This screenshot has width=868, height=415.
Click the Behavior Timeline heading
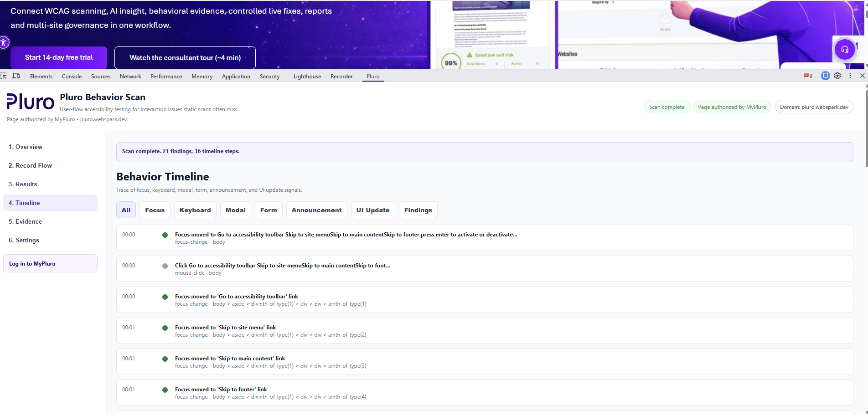click(163, 177)
